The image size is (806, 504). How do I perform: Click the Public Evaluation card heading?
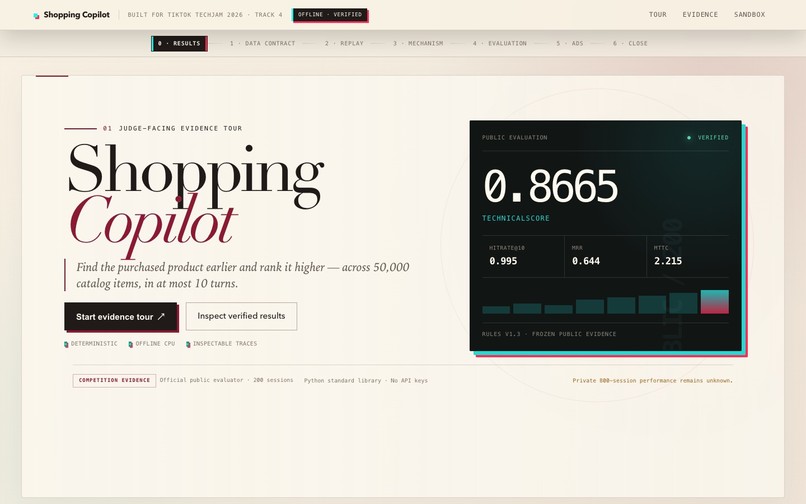(515, 137)
